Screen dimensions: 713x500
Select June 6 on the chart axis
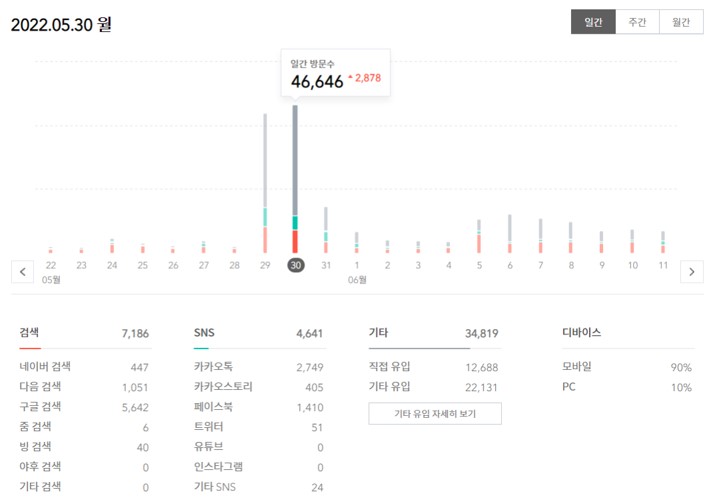[x=510, y=265]
